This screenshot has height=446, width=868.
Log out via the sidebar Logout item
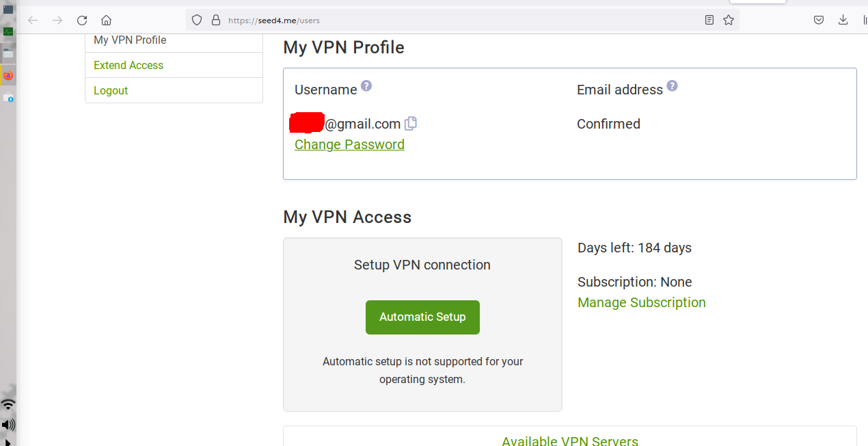111,91
